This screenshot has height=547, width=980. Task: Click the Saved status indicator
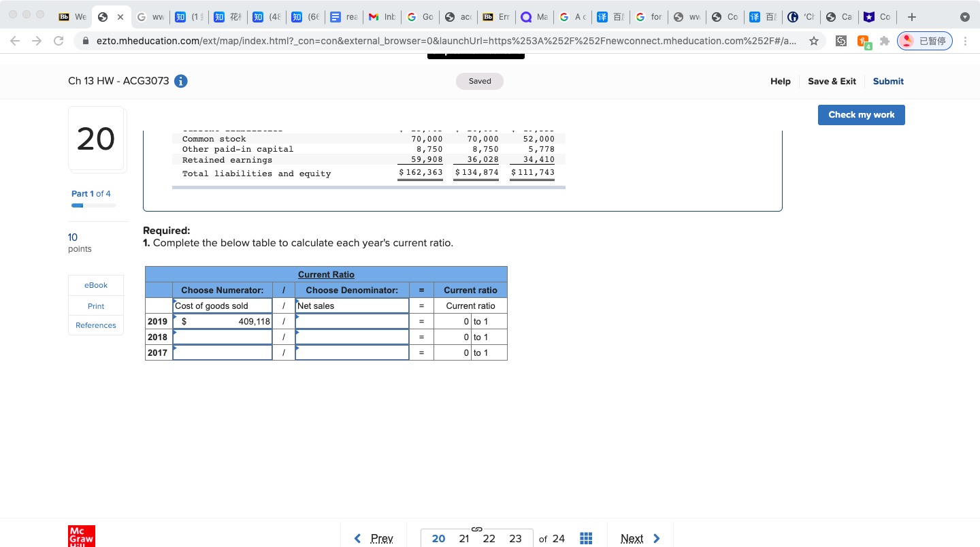(480, 81)
